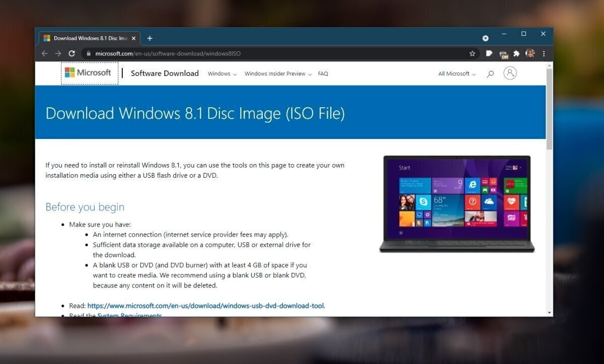Viewport: 604px width, 364px height.
Task: Click the account sign-in circle icon
Action: 510,73
